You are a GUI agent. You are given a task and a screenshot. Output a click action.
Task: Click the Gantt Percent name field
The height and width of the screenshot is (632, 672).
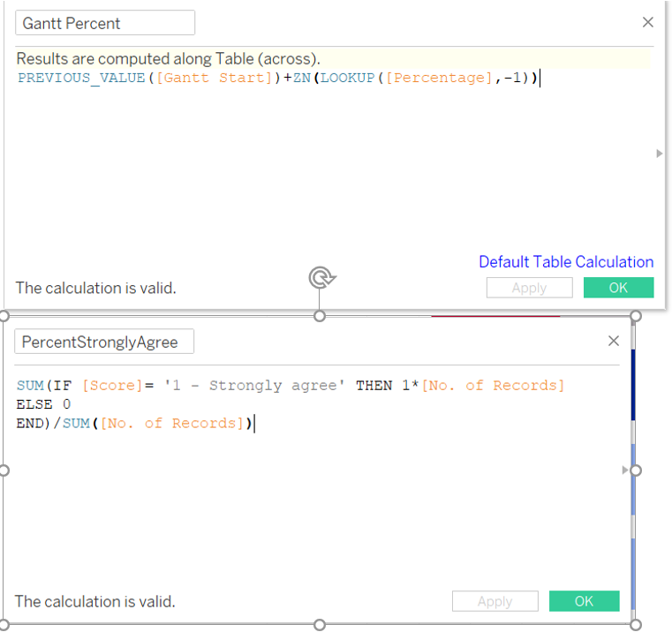click(x=105, y=23)
